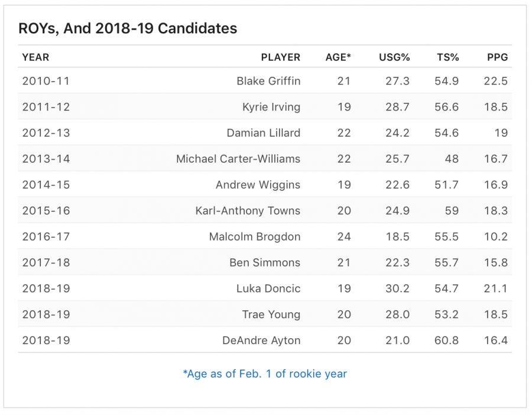Sort the table by PPG header
Viewport: 532px width, 415px height.
(497, 57)
